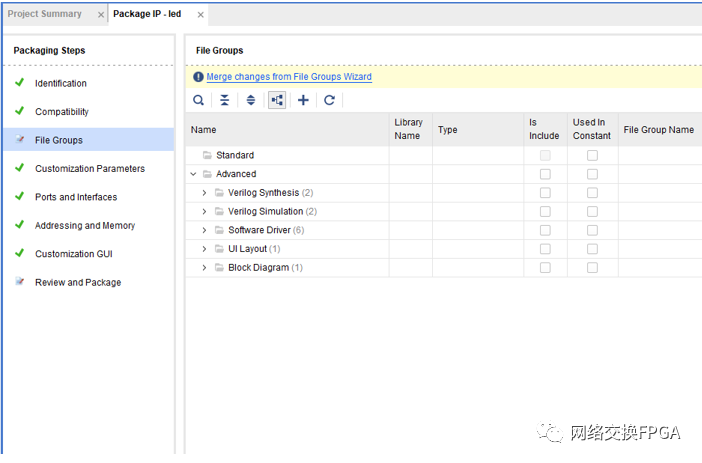Screen dimensions: 702x463
Task: Add a file group with plus icon
Action: (x=303, y=100)
